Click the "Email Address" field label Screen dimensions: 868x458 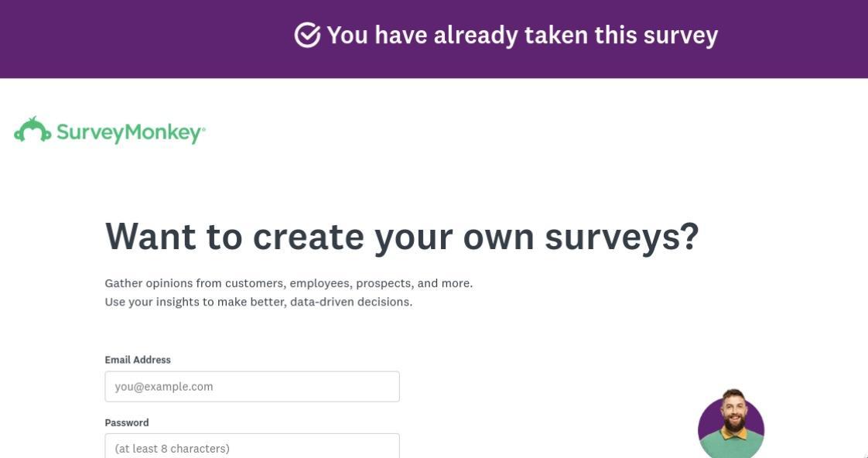point(138,360)
